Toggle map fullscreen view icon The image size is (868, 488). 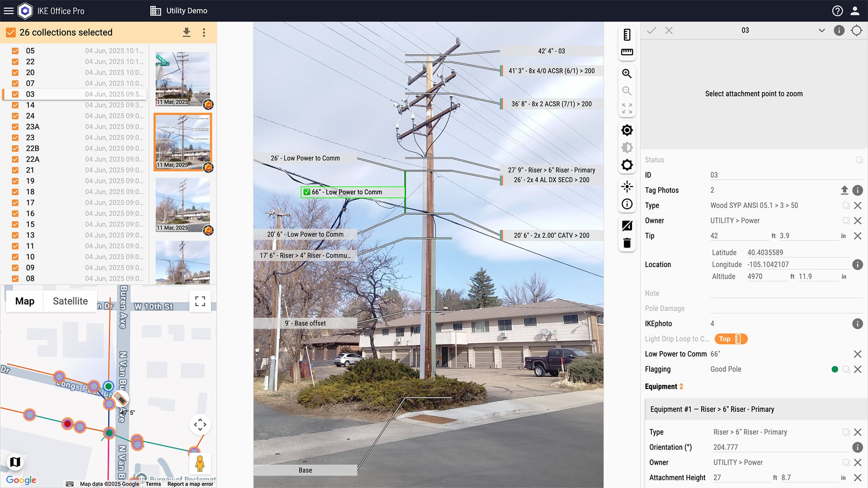pyautogui.click(x=200, y=301)
